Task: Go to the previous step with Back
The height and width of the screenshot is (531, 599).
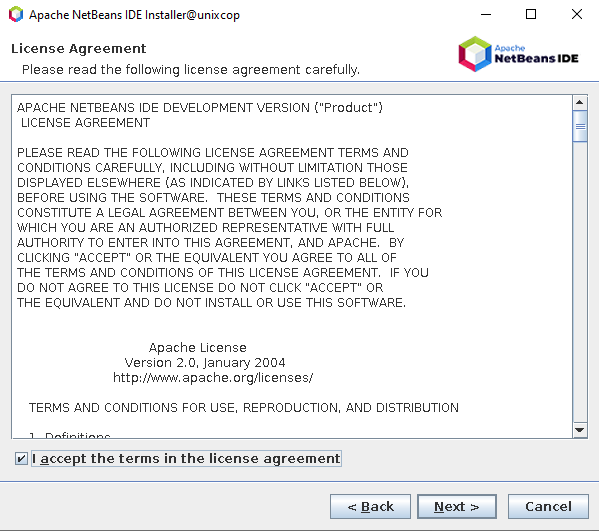Action: pos(370,507)
